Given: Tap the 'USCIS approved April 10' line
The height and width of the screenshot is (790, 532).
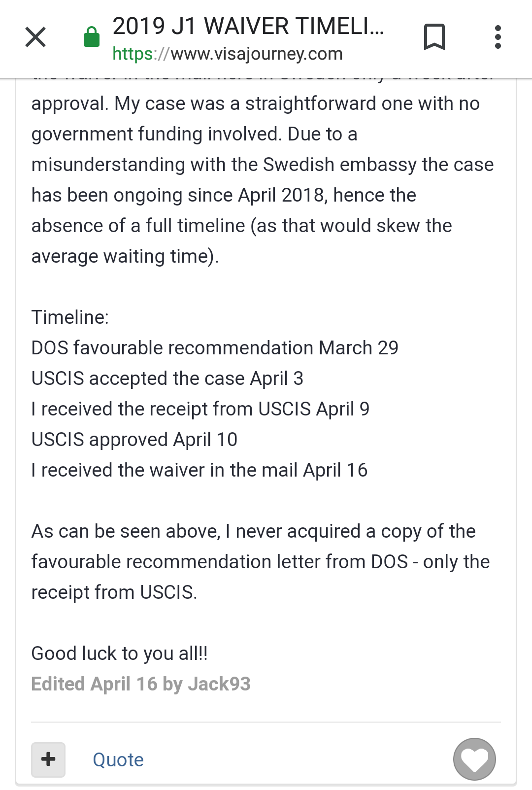Looking at the screenshot, I should (x=134, y=440).
